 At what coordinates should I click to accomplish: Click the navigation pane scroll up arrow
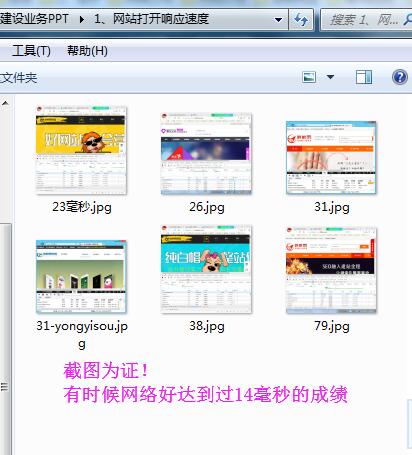[5, 103]
